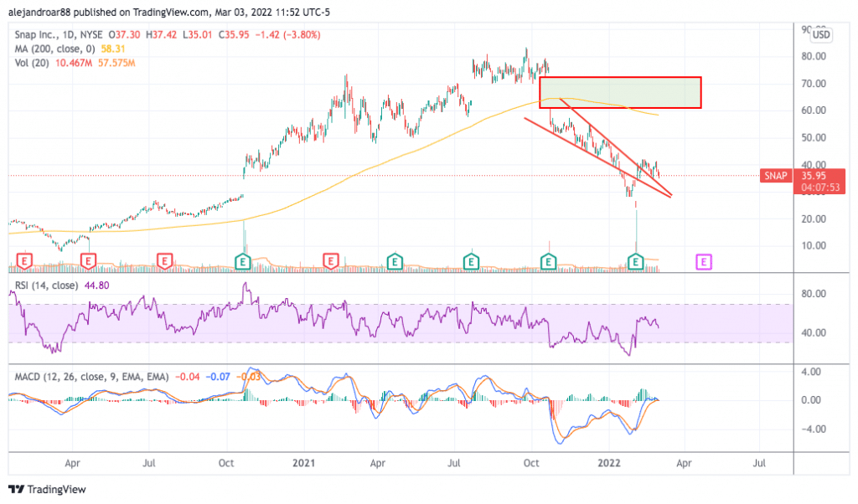Click the purple upcoming earnings E marker

[703, 262]
